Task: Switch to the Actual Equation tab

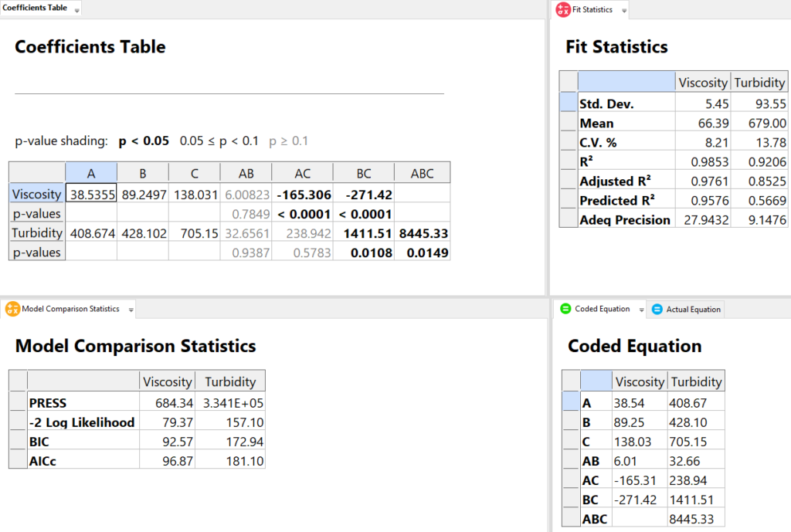Action: pos(693,309)
